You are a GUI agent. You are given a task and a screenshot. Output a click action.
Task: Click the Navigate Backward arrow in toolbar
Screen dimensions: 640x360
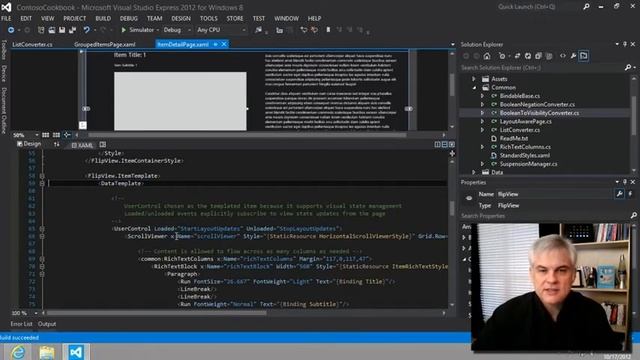pyautogui.click(x=11, y=30)
